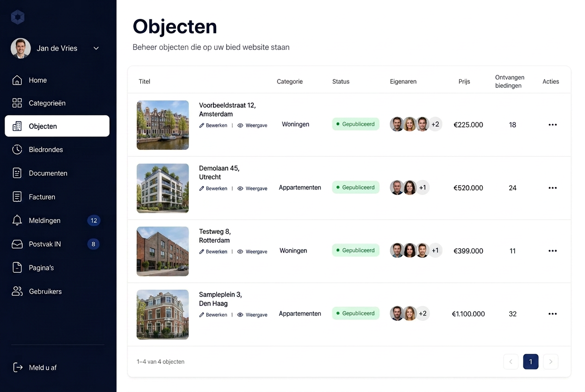Click the Titel column header

pyautogui.click(x=144, y=81)
